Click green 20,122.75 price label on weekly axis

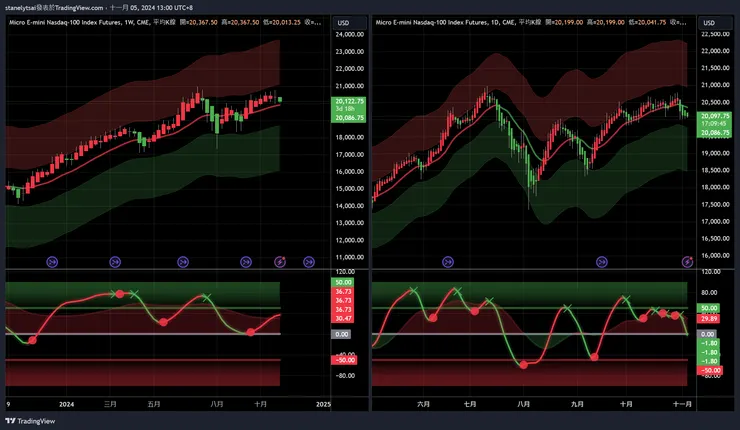(350, 101)
